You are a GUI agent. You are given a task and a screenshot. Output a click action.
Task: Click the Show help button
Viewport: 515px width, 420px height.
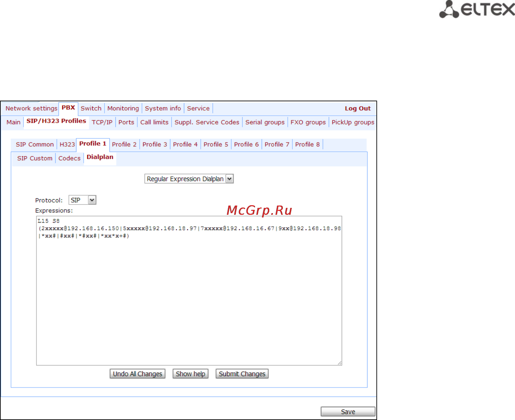191,374
